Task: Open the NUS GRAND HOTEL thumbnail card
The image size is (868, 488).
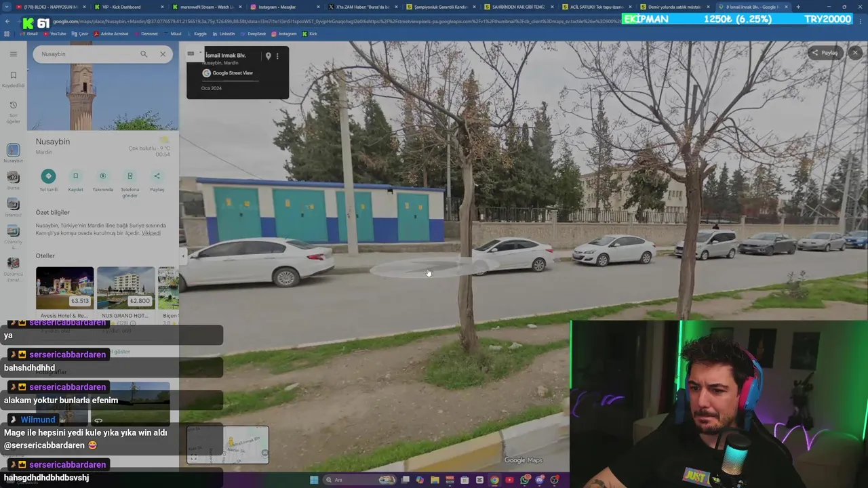Action: pos(125,288)
